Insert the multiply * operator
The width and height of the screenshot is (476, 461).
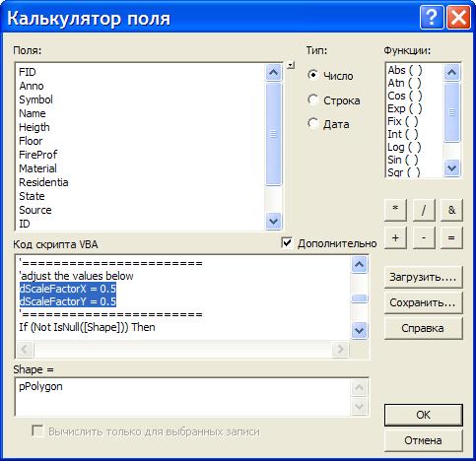(x=395, y=210)
